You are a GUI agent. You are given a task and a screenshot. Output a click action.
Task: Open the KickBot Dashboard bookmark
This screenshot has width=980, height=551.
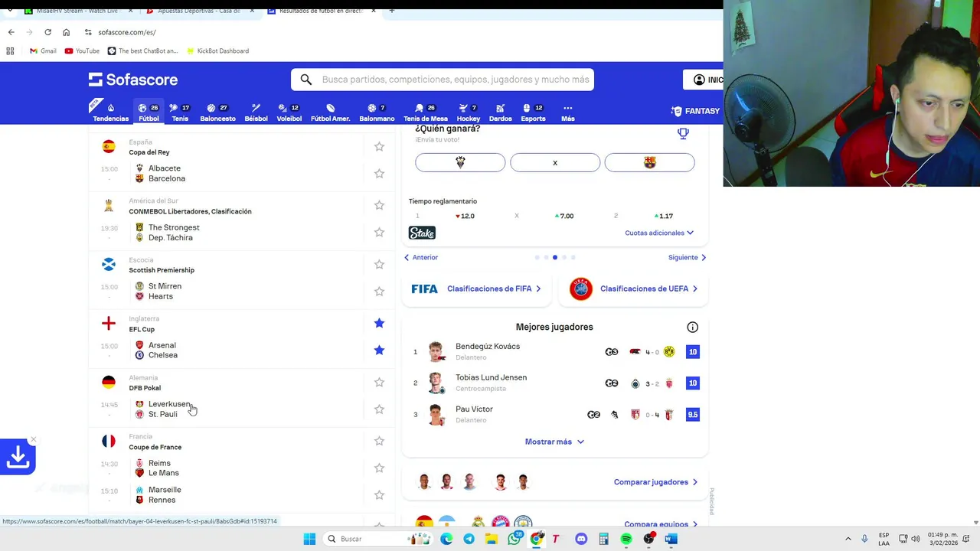tap(217, 51)
